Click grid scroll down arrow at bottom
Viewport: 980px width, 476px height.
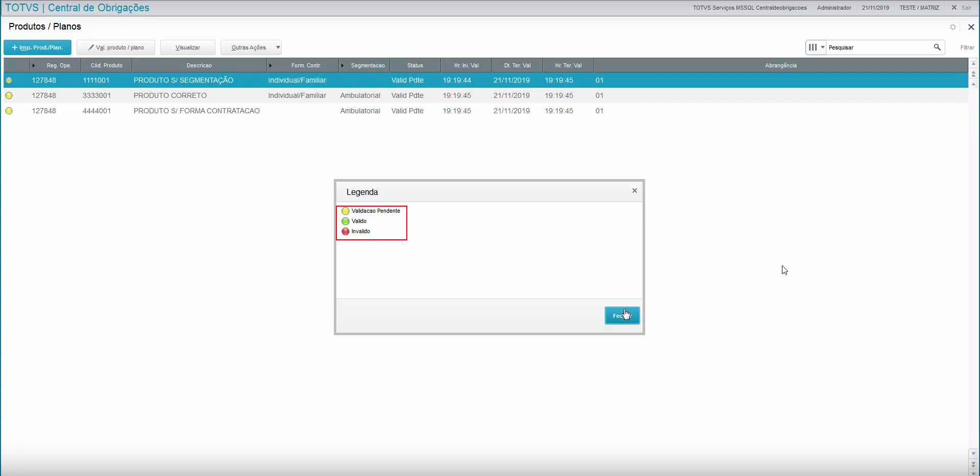tap(973, 454)
